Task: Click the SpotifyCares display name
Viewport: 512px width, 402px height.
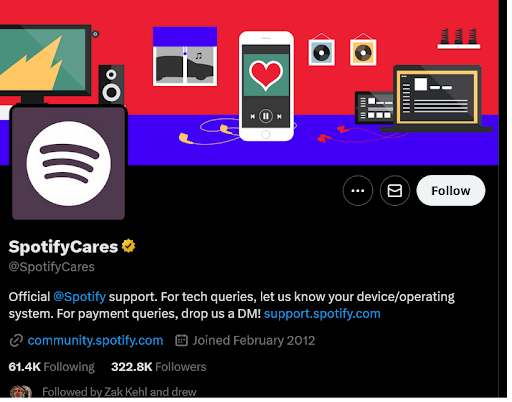Action: (x=63, y=247)
